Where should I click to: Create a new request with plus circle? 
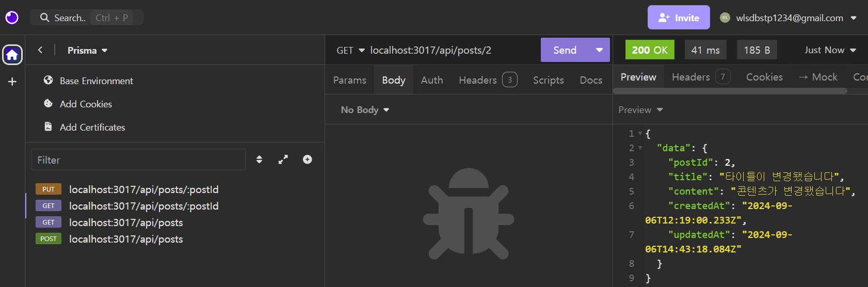(308, 160)
